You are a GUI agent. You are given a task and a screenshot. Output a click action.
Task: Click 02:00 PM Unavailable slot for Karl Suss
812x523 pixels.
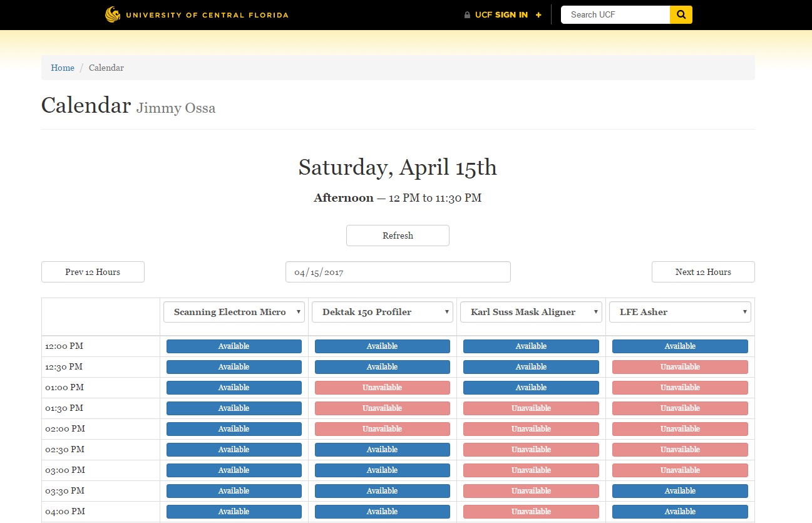(531, 429)
